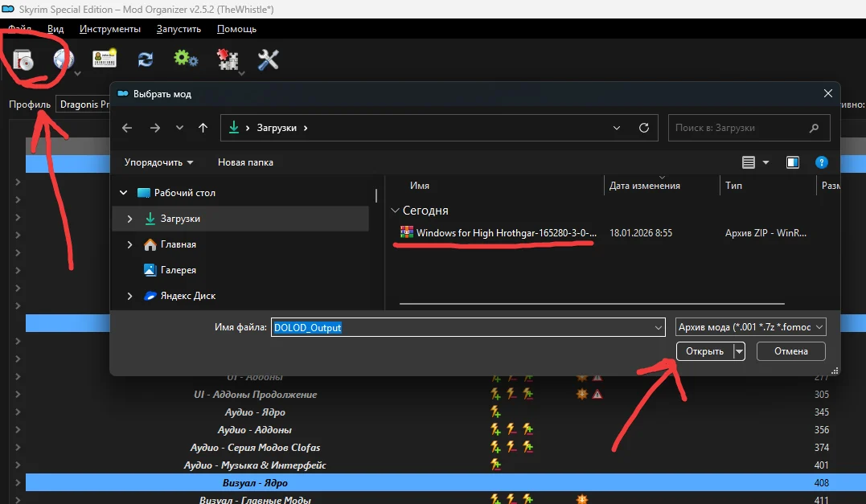
Task: Change the file view layout icon
Action: point(749,162)
